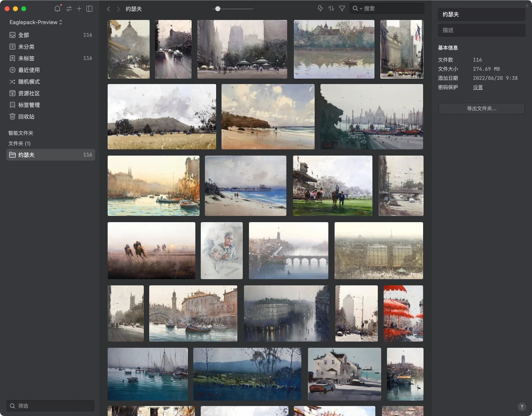The width and height of the screenshot is (532, 416).
Task: Select the grassy hill landscape thumbnail
Action: point(162,116)
